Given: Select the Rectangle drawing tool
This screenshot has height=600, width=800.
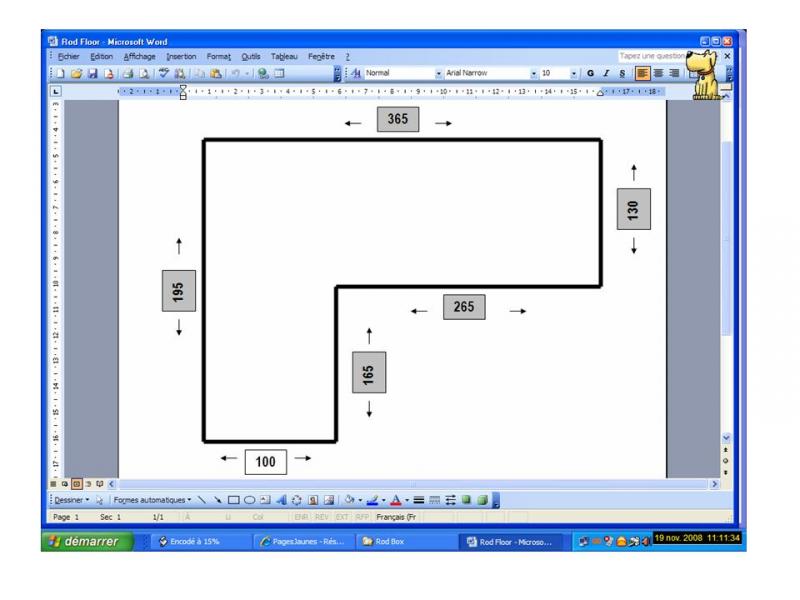Looking at the screenshot, I should (x=232, y=498).
